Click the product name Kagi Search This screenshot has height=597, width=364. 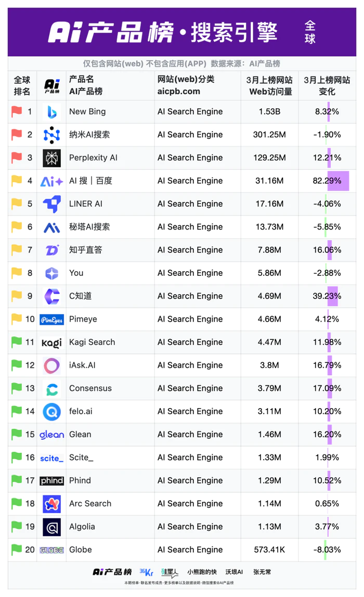point(92,342)
